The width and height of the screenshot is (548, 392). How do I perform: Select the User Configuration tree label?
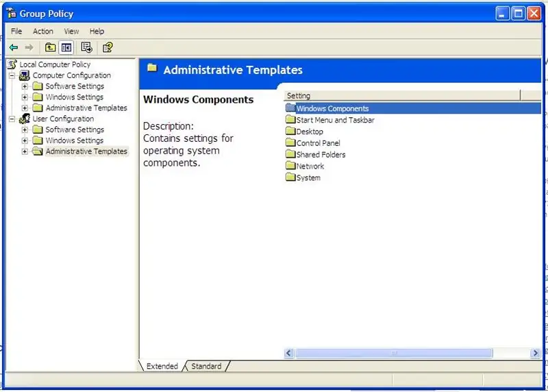point(63,119)
